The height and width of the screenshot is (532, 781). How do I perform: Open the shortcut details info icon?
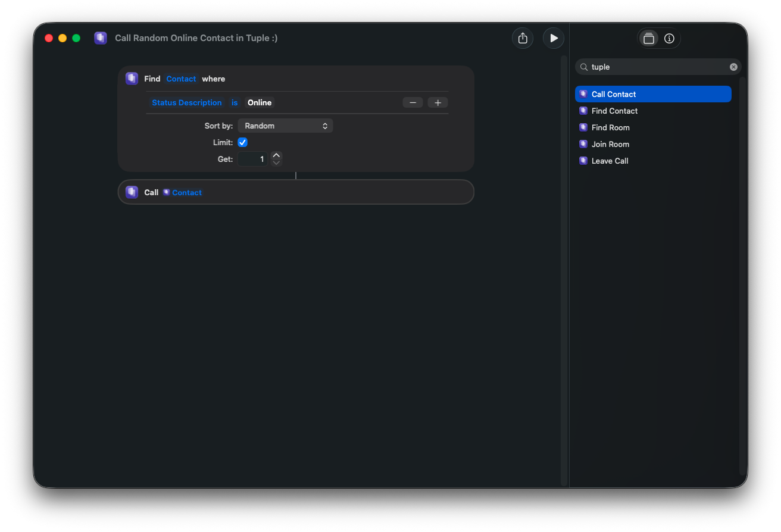tap(669, 39)
